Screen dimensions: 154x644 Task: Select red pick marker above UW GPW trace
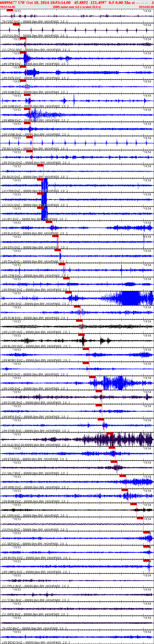click(23, 52)
